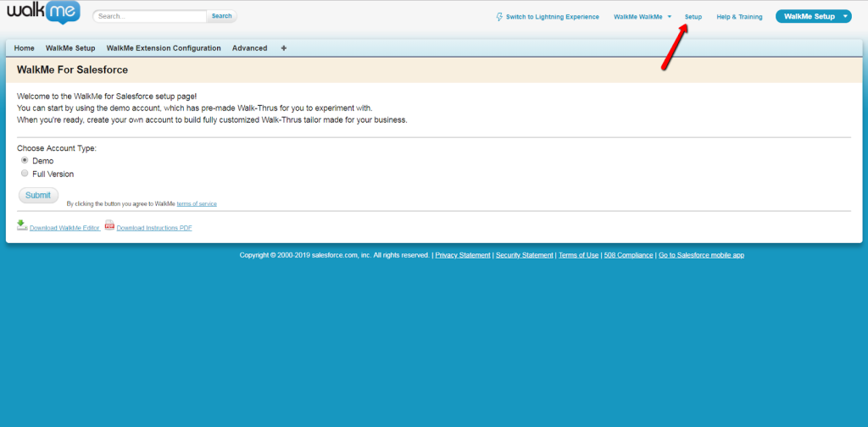Open the Setup link in header
The image size is (868, 427).
(x=693, y=17)
